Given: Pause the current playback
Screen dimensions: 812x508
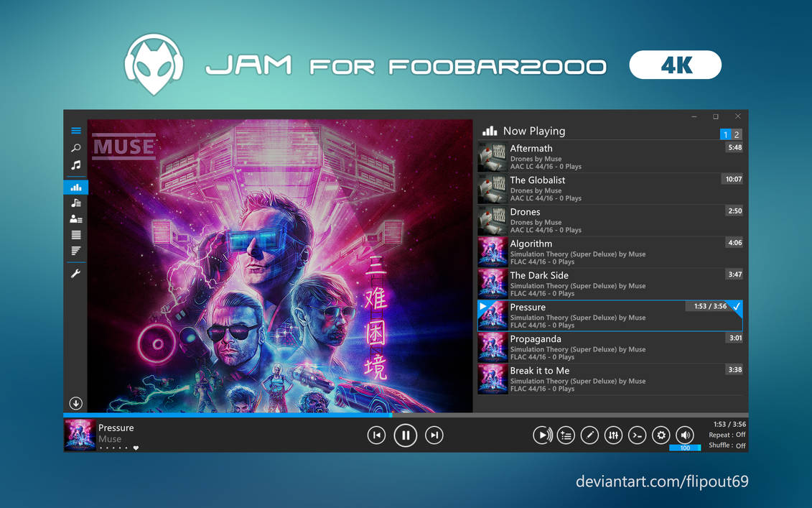Looking at the screenshot, I should [406, 435].
